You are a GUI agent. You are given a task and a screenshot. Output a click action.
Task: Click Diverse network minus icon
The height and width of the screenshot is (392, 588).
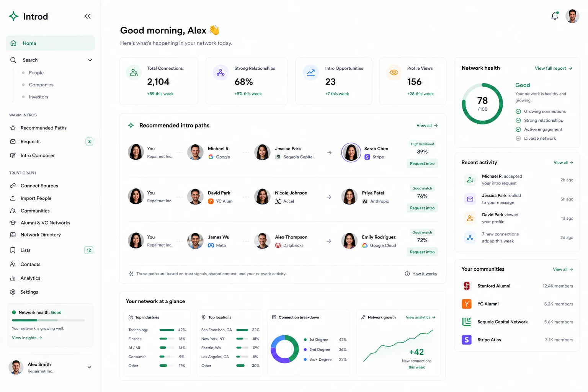518,138
